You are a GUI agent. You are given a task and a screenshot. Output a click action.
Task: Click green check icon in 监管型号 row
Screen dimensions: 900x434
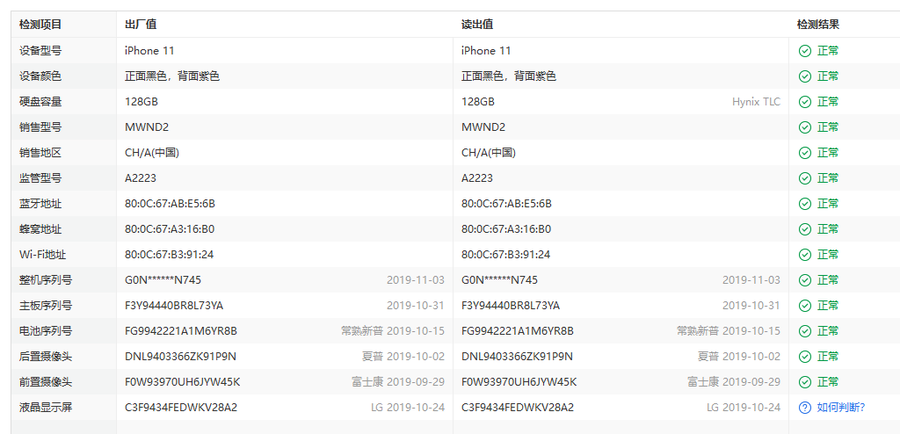[x=805, y=178]
